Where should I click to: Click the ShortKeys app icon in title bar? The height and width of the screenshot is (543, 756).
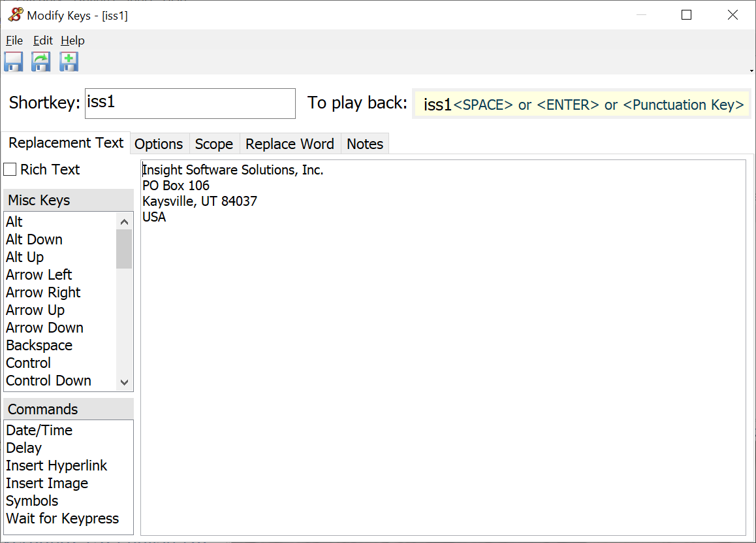(14, 15)
